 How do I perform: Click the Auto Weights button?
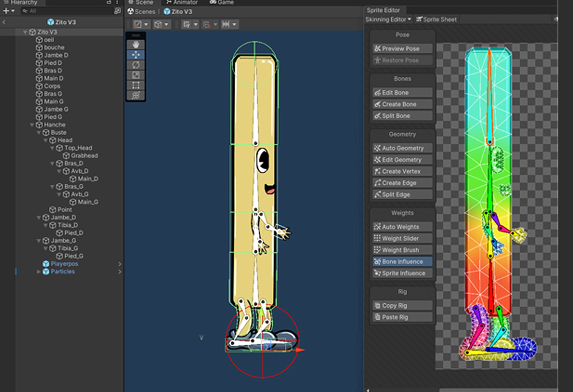pyautogui.click(x=402, y=227)
